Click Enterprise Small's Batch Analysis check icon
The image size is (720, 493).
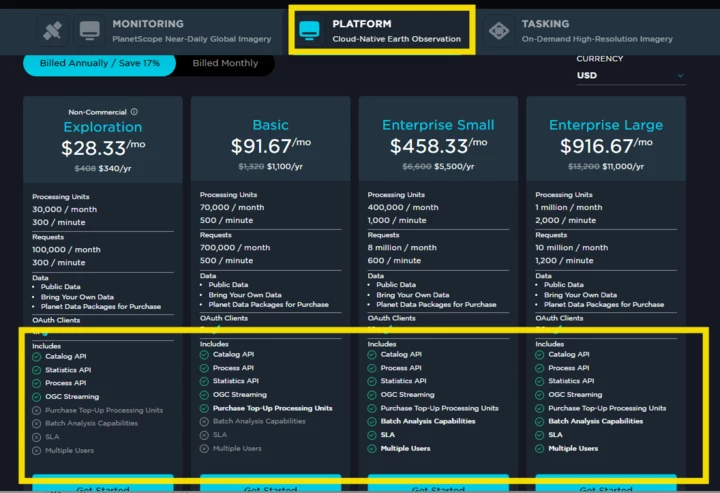tap(372, 421)
